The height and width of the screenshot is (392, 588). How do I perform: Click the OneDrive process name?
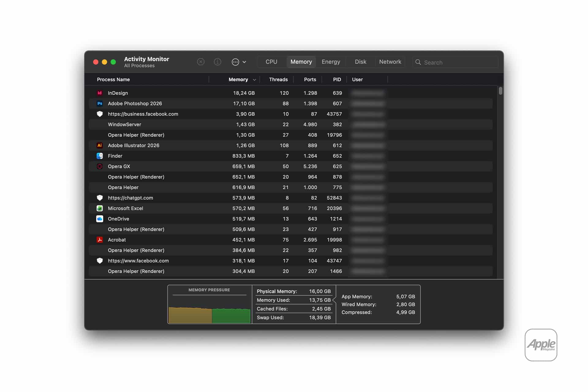coord(119,219)
